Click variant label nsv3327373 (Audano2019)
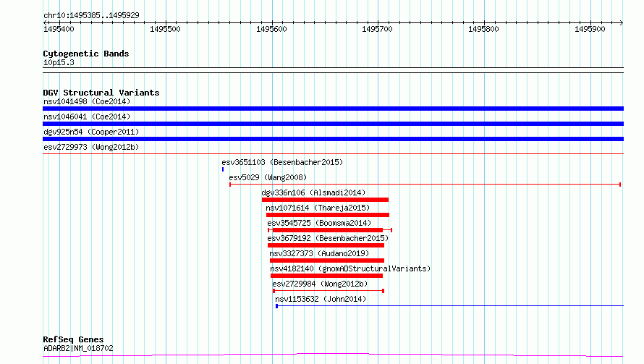 319,253
